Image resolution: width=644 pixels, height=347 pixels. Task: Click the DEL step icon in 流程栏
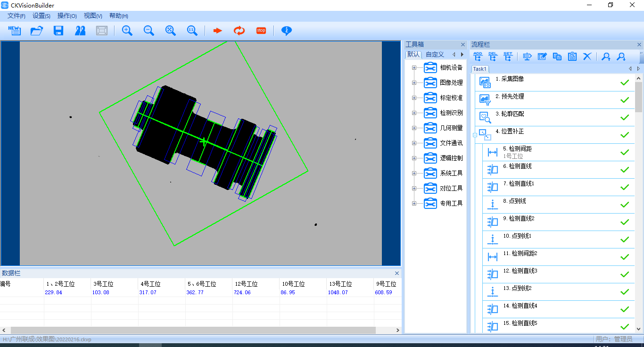click(x=493, y=57)
